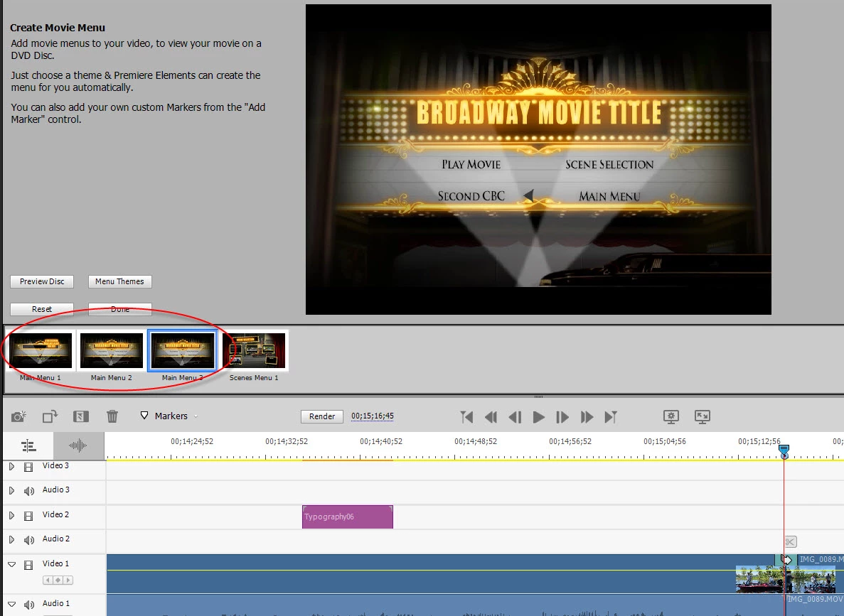Click the full screen monitor icon
The width and height of the screenshot is (844, 616).
point(703,416)
